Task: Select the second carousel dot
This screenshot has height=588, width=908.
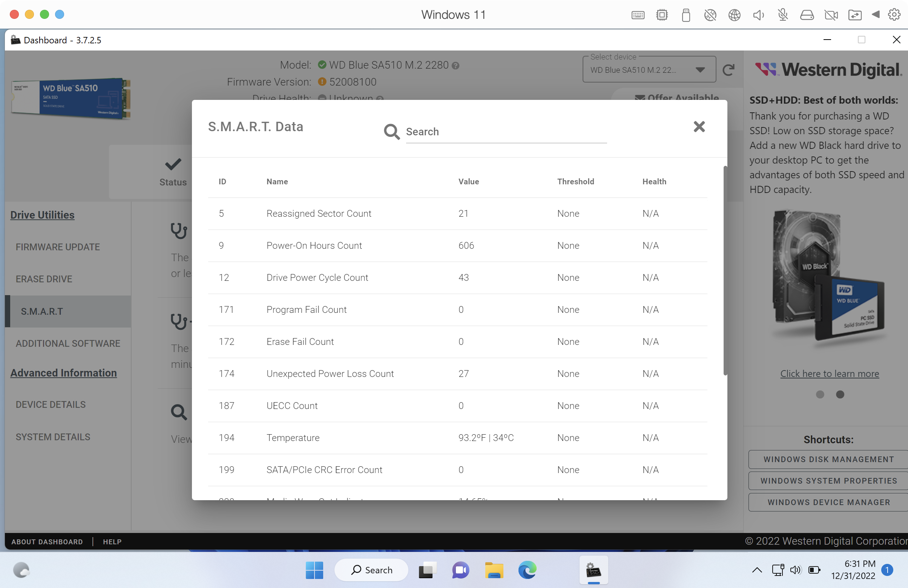Action: pyautogui.click(x=840, y=394)
